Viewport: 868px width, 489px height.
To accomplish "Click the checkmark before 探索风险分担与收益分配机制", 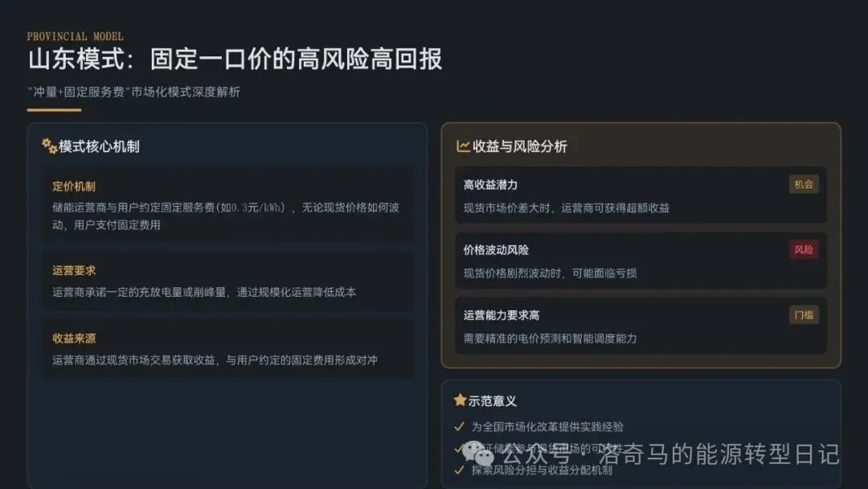I will [459, 470].
